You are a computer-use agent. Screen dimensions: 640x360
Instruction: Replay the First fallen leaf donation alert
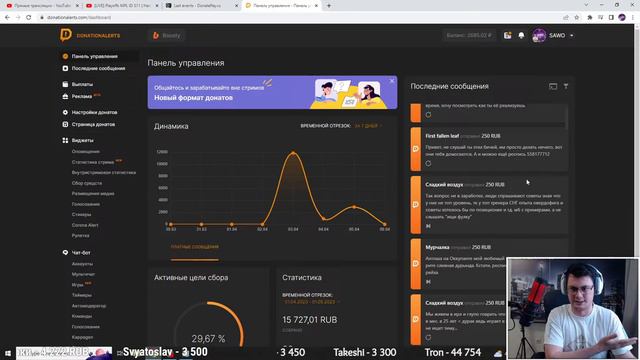pyautogui.click(x=428, y=164)
